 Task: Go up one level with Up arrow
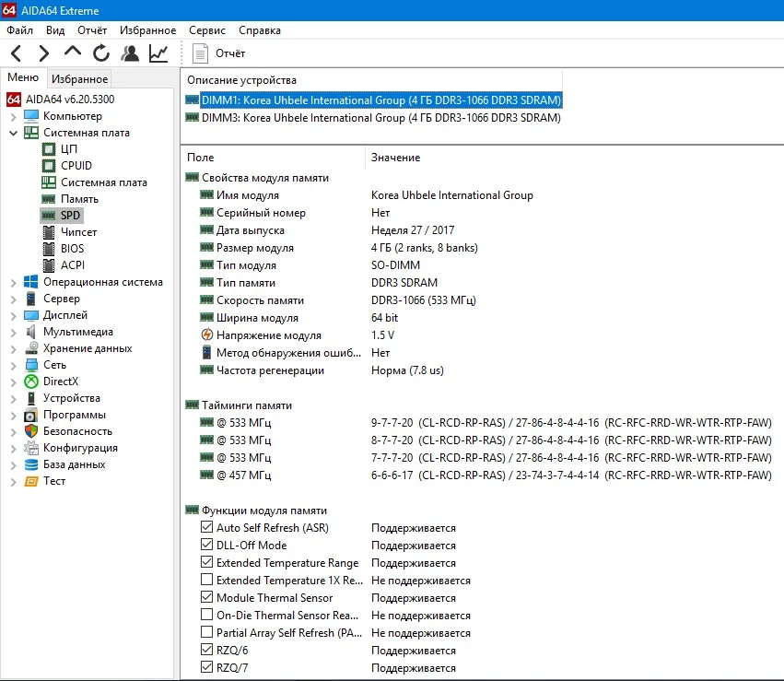73,52
